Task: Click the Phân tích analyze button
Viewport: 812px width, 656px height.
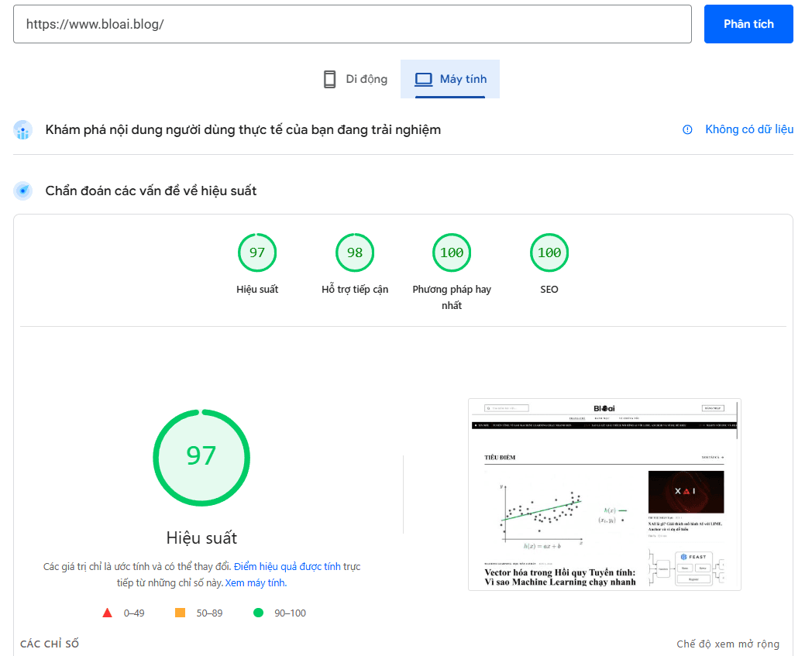Action: point(748,24)
